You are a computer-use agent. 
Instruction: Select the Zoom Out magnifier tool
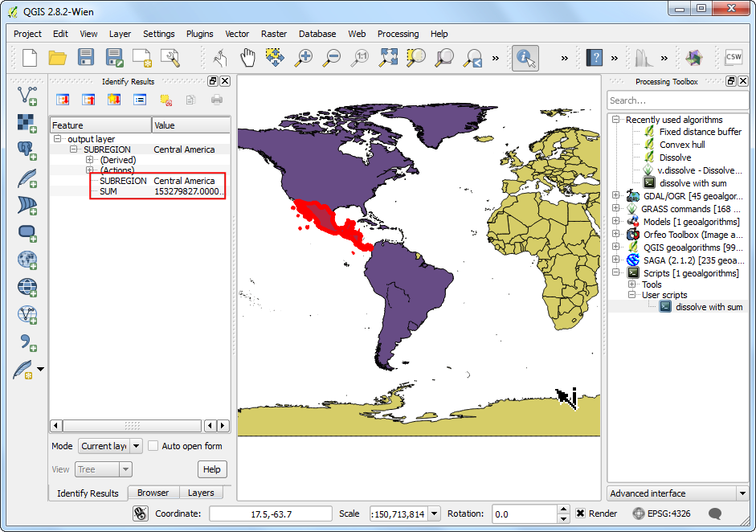(332, 58)
